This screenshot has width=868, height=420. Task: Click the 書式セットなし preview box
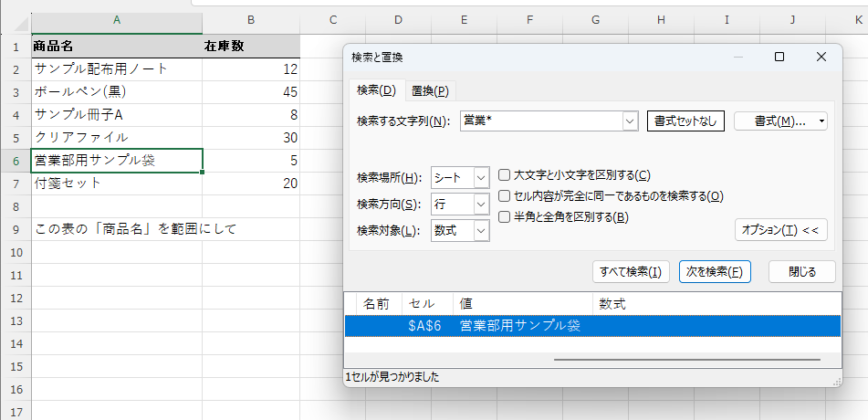(x=685, y=121)
